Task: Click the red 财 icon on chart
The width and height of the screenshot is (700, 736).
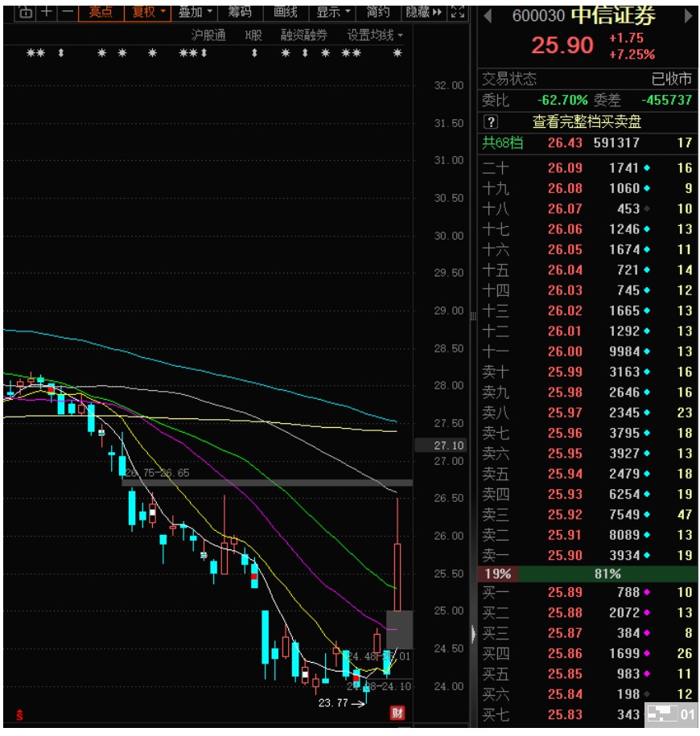Action: click(x=397, y=713)
